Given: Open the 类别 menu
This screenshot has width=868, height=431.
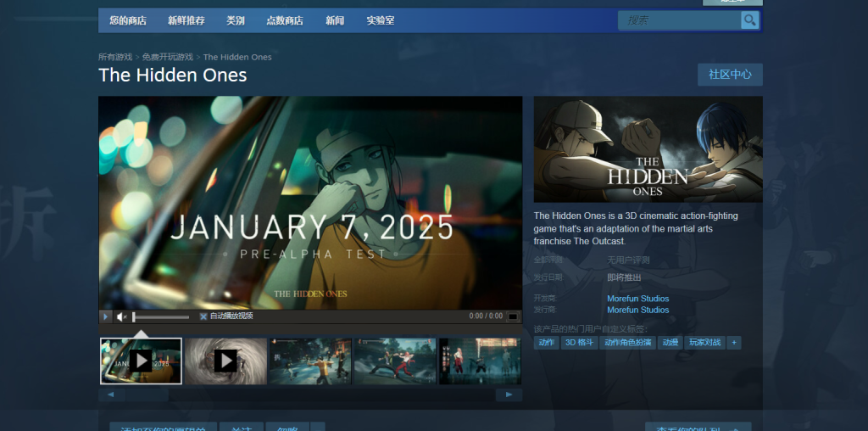Looking at the screenshot, I should coord(236,20).
